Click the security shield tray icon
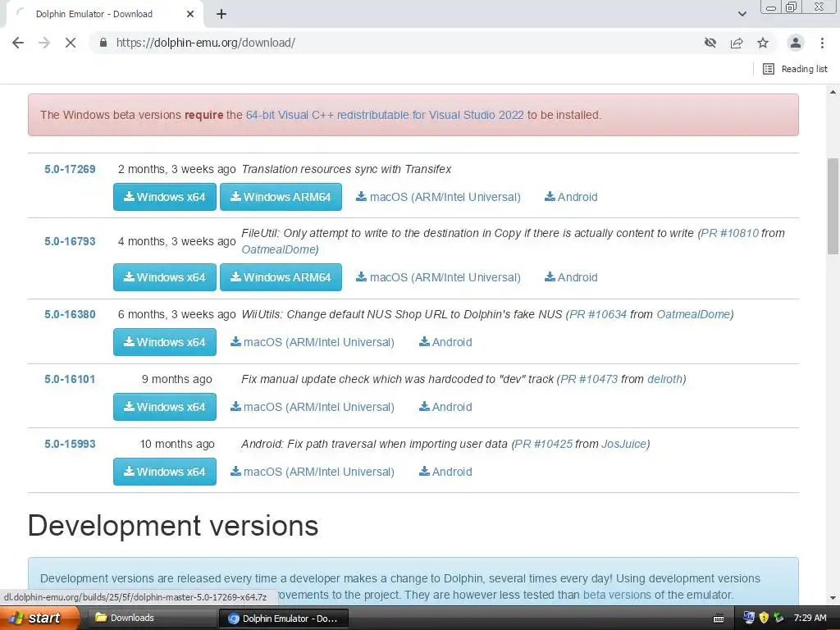This screenshot has width=840, height=630. pyautogui.click(x=764, y=618)
